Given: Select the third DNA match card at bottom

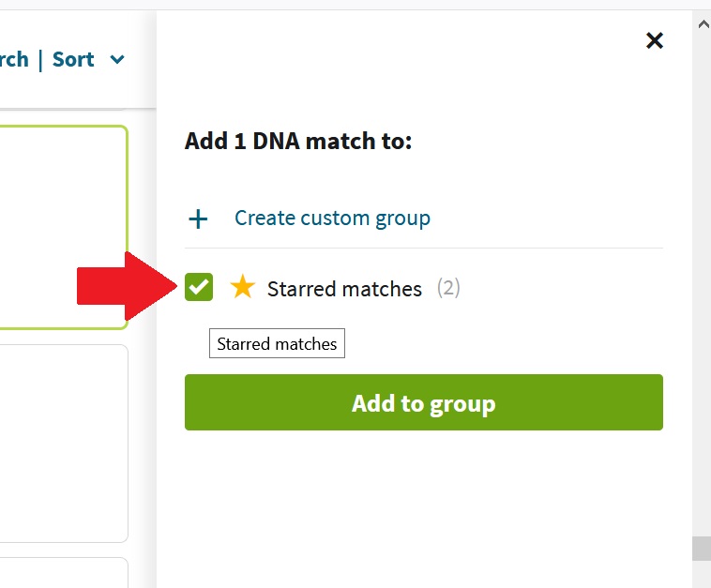Looking at the screenshot, I should (x=64, y=573).
